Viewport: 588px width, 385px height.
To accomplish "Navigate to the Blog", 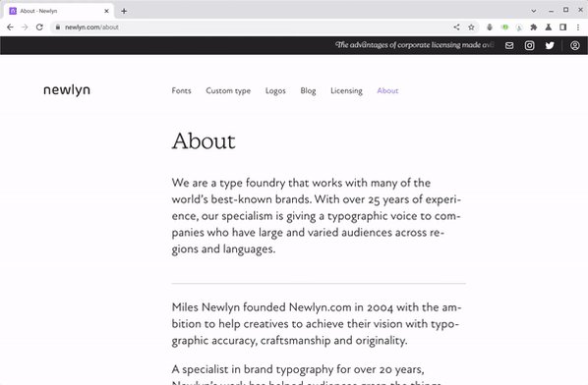I will 308,90.
